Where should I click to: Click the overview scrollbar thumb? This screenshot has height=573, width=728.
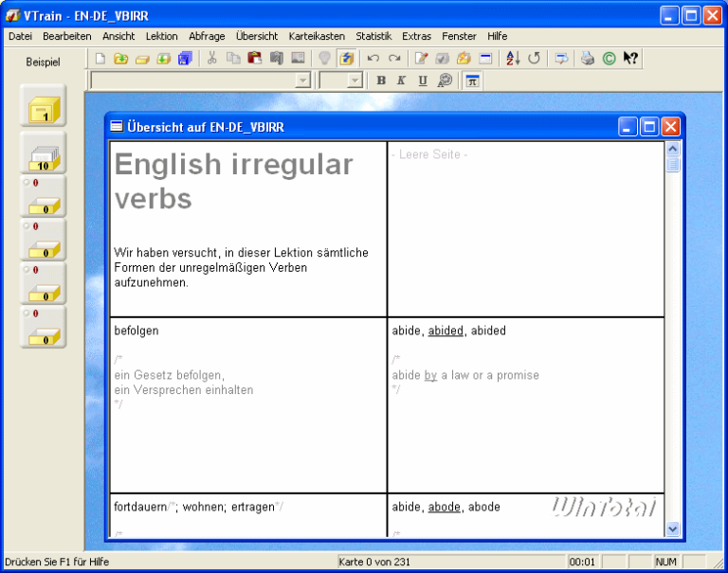[672, 165]
